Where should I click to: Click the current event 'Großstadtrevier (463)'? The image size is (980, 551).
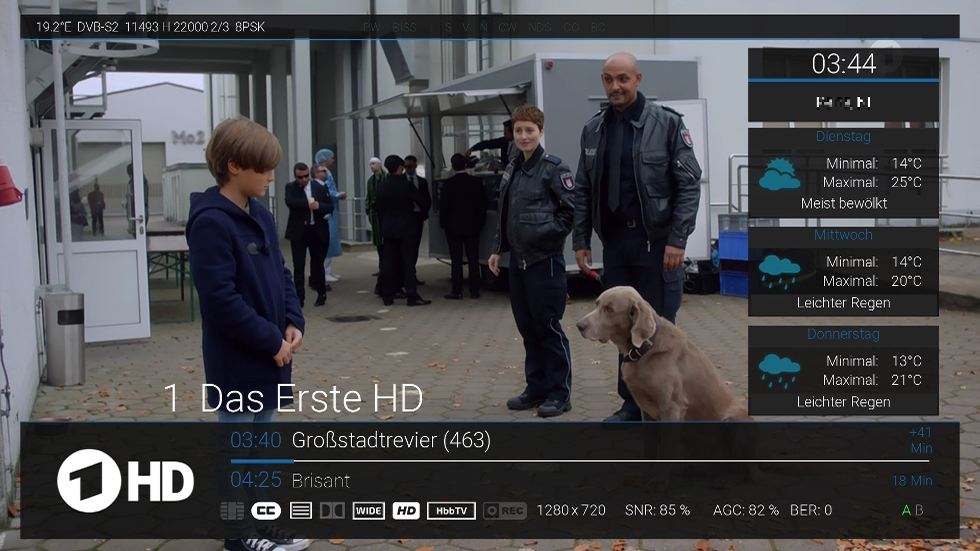click(391, 440)
